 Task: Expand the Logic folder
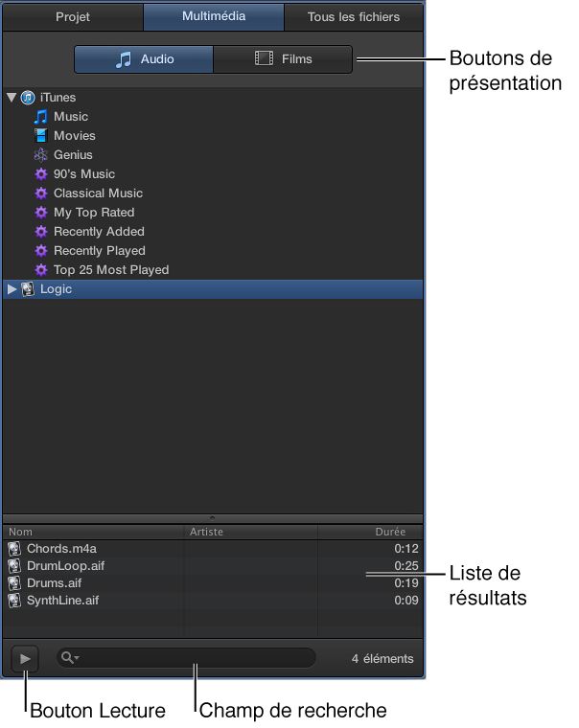12,289
